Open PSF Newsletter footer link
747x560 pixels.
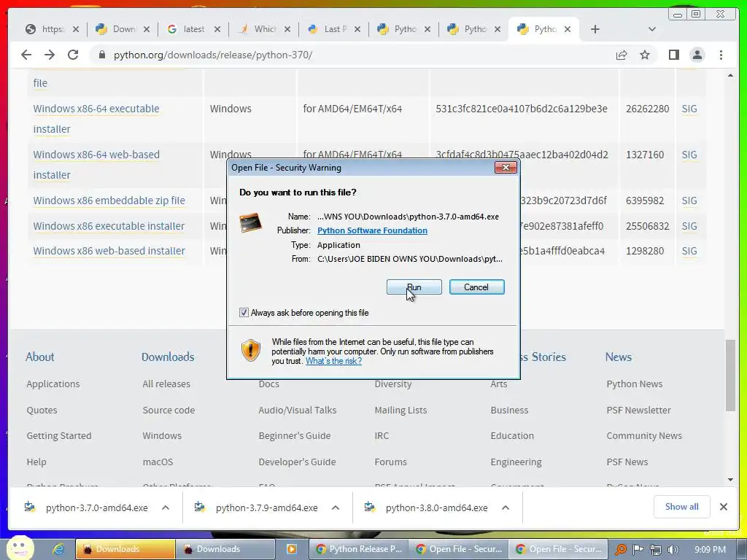pyautogui.click(x=638, y=410)
